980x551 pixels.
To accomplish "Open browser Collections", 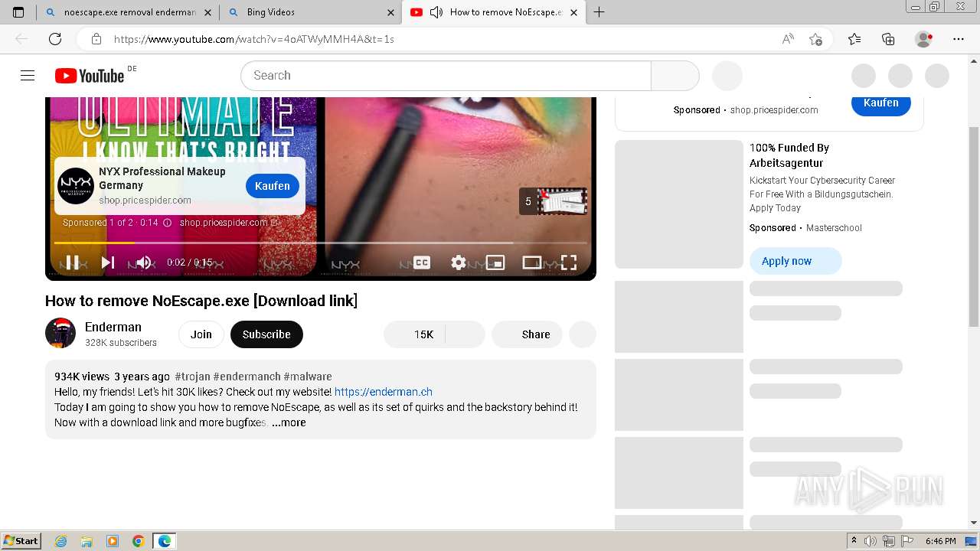I will coord(888,39).
